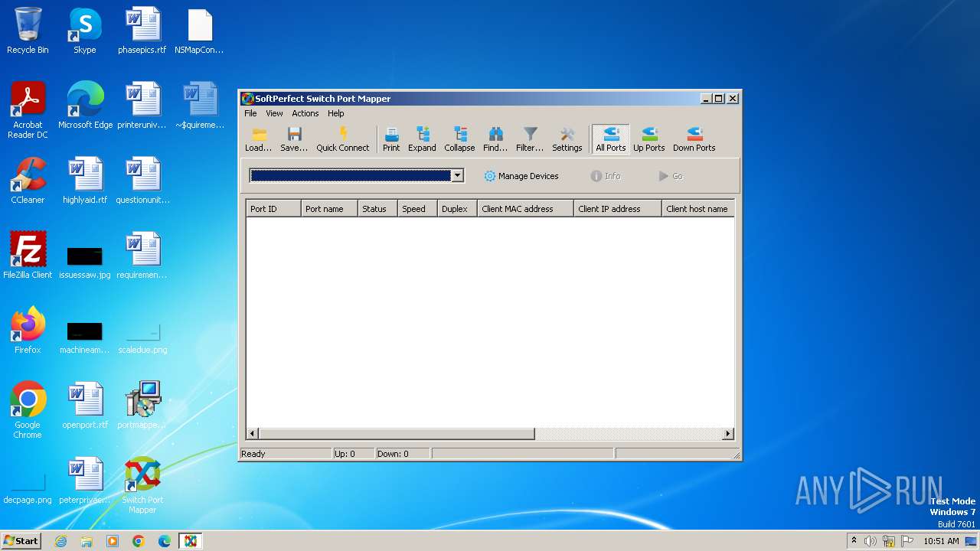Click the taskbar volume icon
This screenshot has width=980, height=551.
(871, 541)
